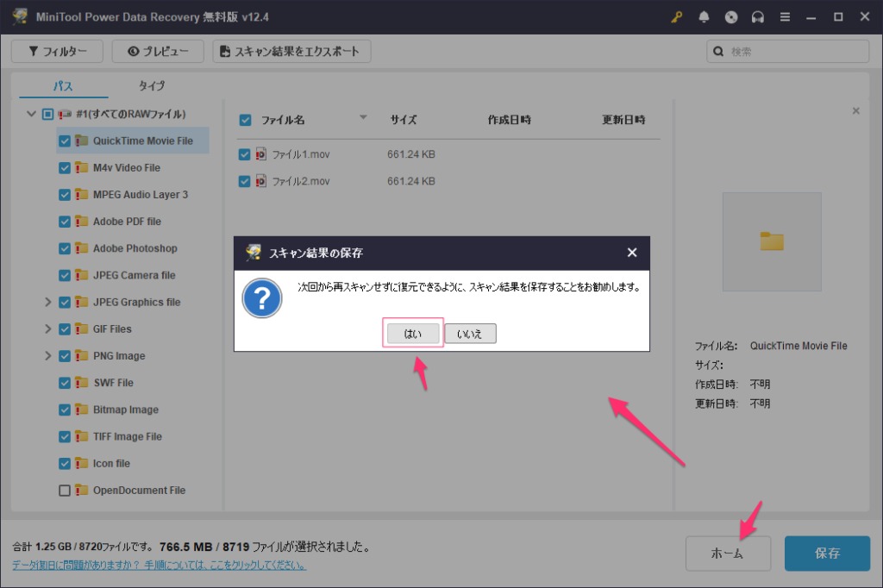Close the preview panel with the x icon
The image size is (883, 588).
coord(855,111)
